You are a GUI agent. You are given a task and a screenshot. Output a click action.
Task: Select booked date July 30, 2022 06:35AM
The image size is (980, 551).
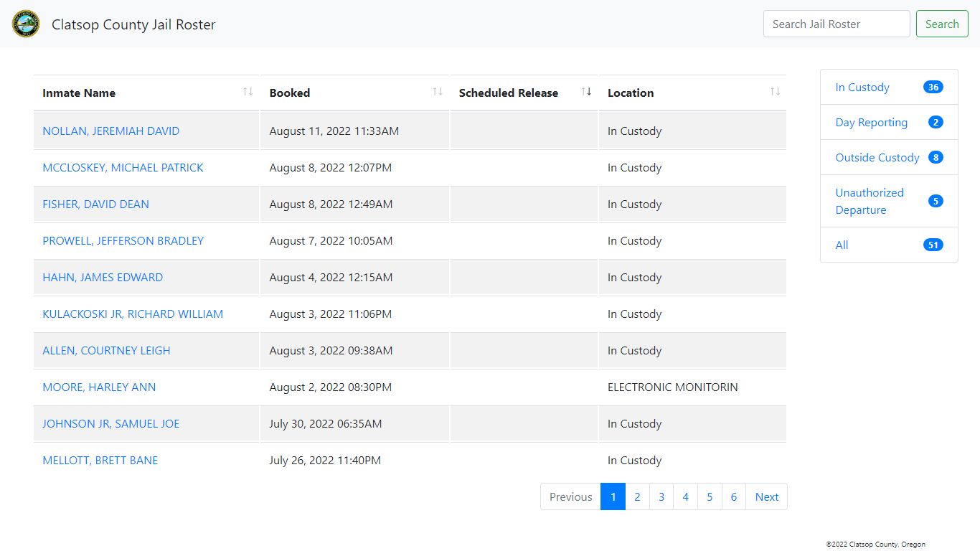click(x=326, y=424)
